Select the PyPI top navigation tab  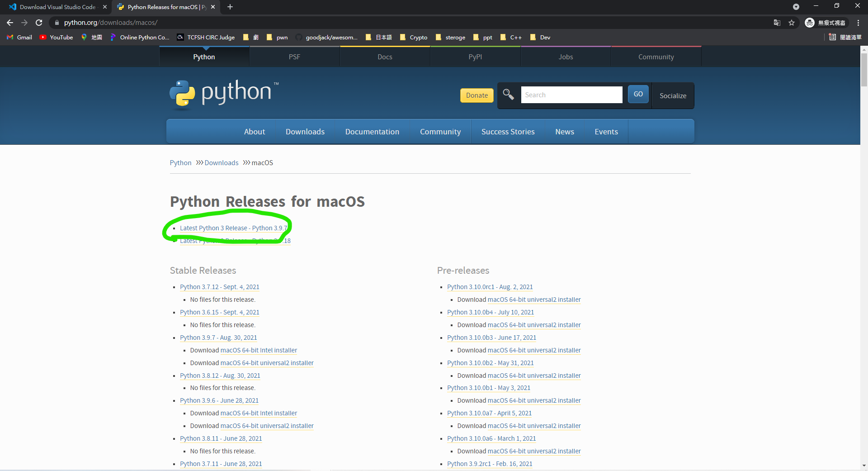tap(475, 57)
